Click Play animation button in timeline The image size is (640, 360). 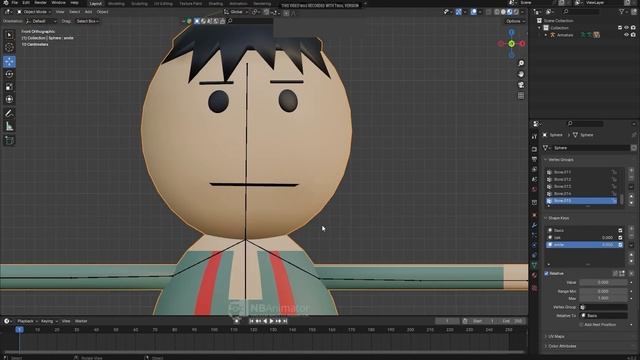[271, 322]
